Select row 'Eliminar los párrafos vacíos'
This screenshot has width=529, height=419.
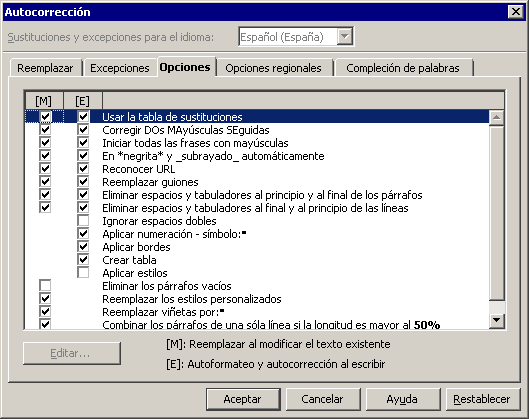click(x=257, y=286)
